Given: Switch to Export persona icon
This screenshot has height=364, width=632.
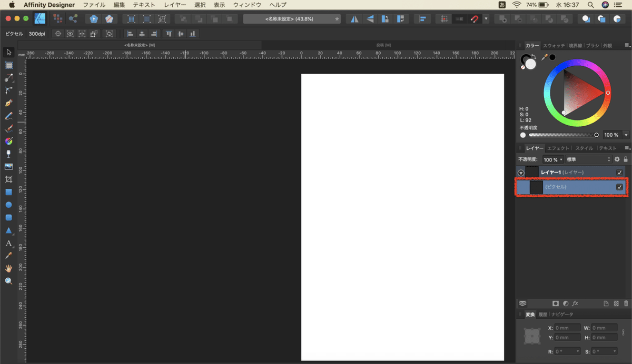Looking at the screenshot, I should pyautogui.click(x=73, y=18).
